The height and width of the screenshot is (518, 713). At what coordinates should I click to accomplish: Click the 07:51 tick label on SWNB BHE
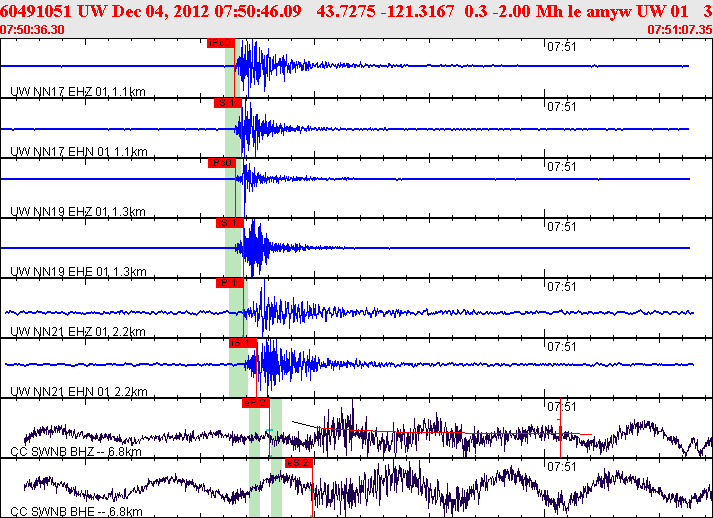click(562, 467)
